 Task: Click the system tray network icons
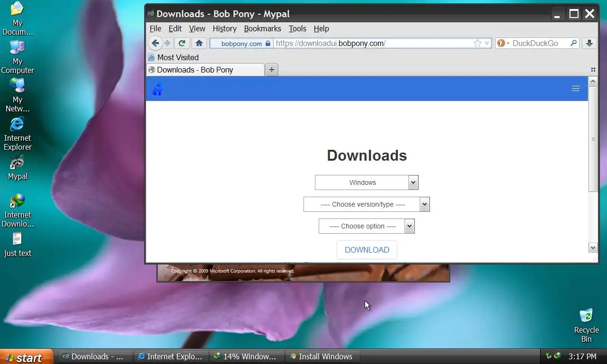pyautogui.click(x=553, y=356)
